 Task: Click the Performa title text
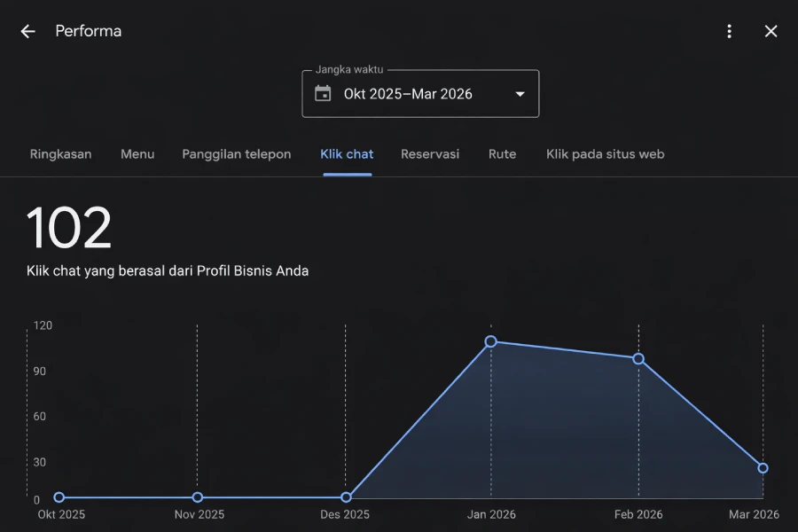[89, 31]
